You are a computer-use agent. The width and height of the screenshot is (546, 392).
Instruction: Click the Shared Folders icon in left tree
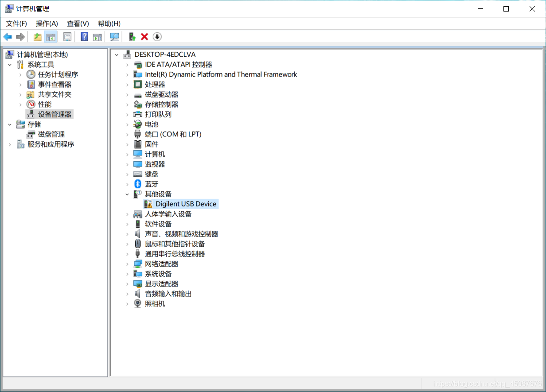[31, 94]
